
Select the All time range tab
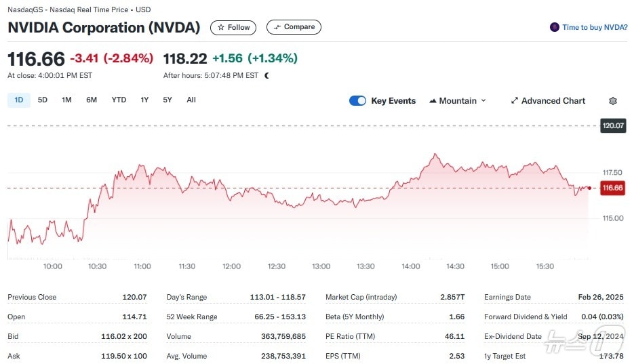pos(191,100)
